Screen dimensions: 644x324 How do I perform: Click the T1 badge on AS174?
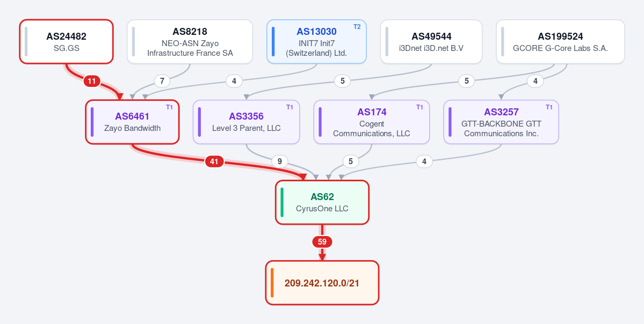(419, 107)
